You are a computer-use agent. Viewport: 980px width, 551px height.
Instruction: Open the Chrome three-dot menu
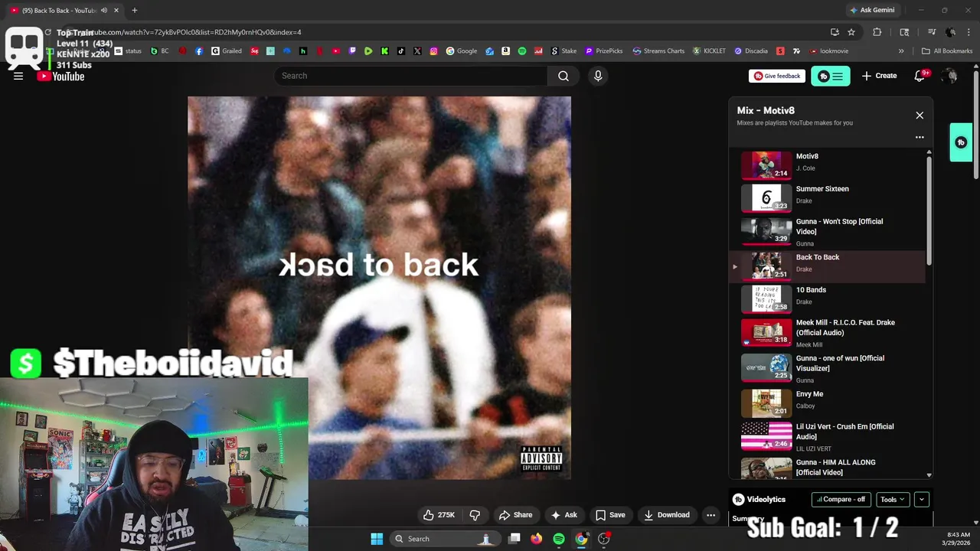tap(968, 32)
